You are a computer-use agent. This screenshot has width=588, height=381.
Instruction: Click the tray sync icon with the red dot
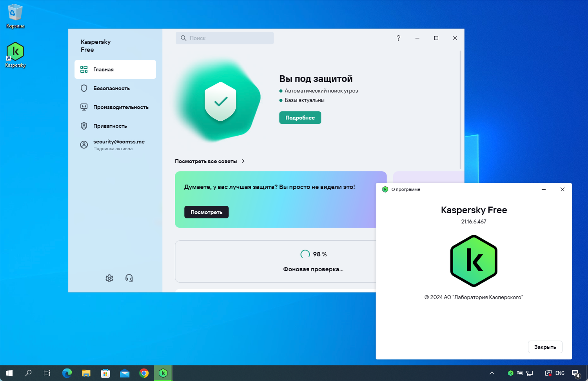pyautogui.click(x=548, y=373)
